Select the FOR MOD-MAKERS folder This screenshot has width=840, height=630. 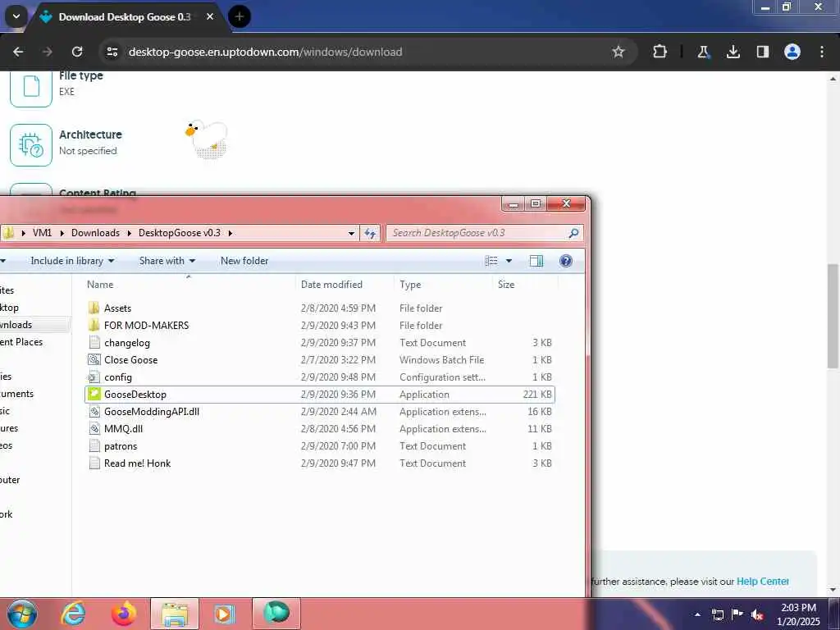(320, 325)
